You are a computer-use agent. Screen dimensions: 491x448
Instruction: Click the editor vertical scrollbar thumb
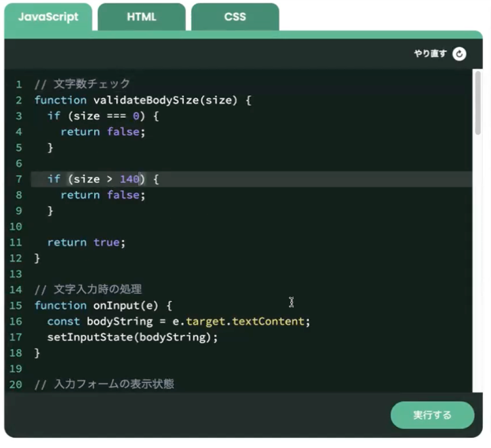(477, 103)
